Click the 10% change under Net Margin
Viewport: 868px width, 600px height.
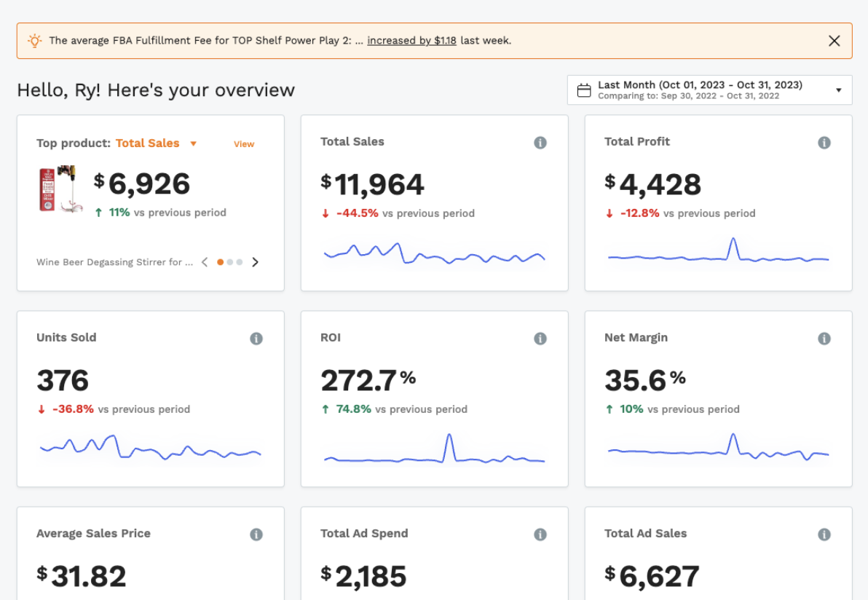click(631, 409)
